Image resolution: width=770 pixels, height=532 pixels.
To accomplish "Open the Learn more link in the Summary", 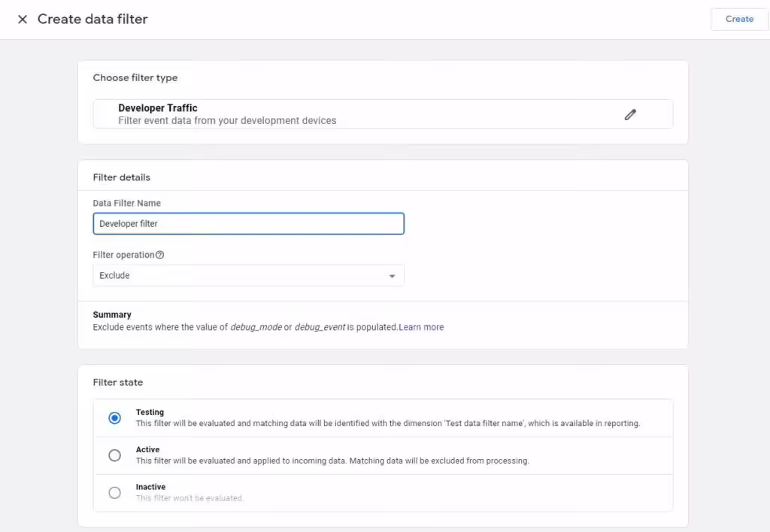I will click(x=422, y=327).
